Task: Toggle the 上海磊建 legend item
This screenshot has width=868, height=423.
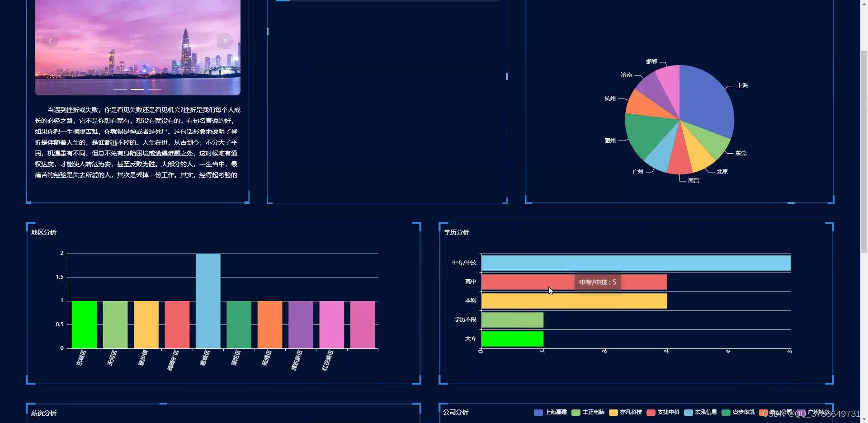Action: [x=550, y=412]
